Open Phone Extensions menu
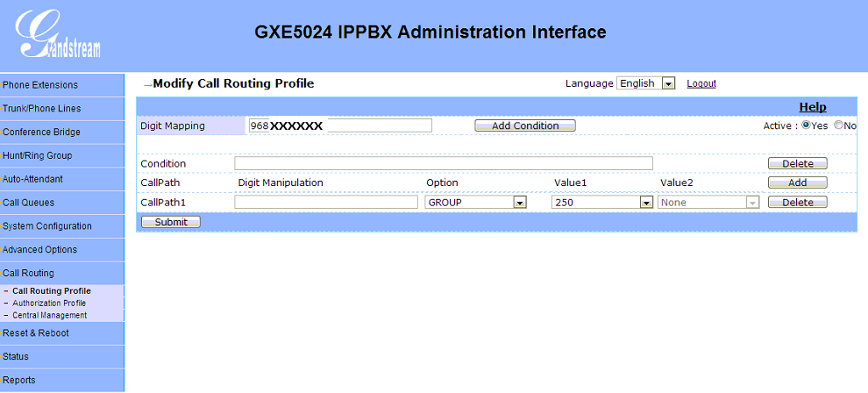868x393 pixels. [61, 85]
